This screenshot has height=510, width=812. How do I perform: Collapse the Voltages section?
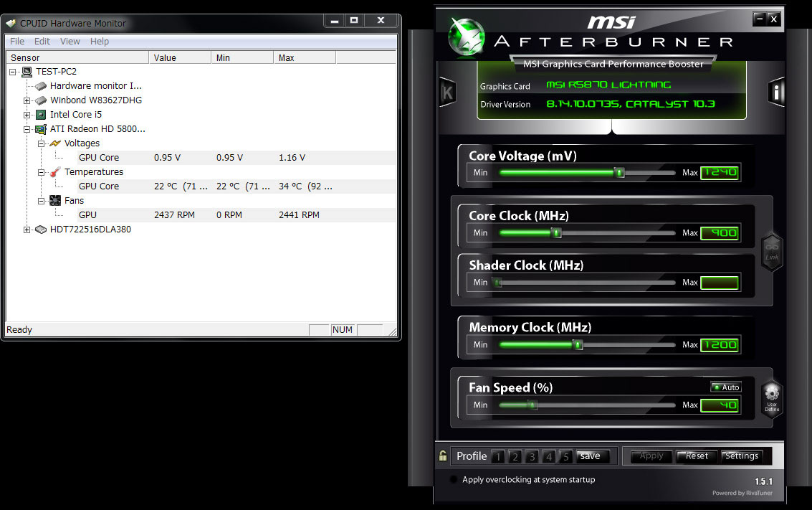point(42,143)
